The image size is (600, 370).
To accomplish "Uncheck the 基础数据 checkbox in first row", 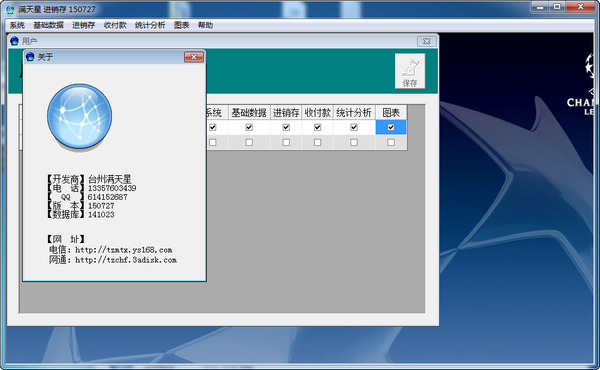I will 249,127.
